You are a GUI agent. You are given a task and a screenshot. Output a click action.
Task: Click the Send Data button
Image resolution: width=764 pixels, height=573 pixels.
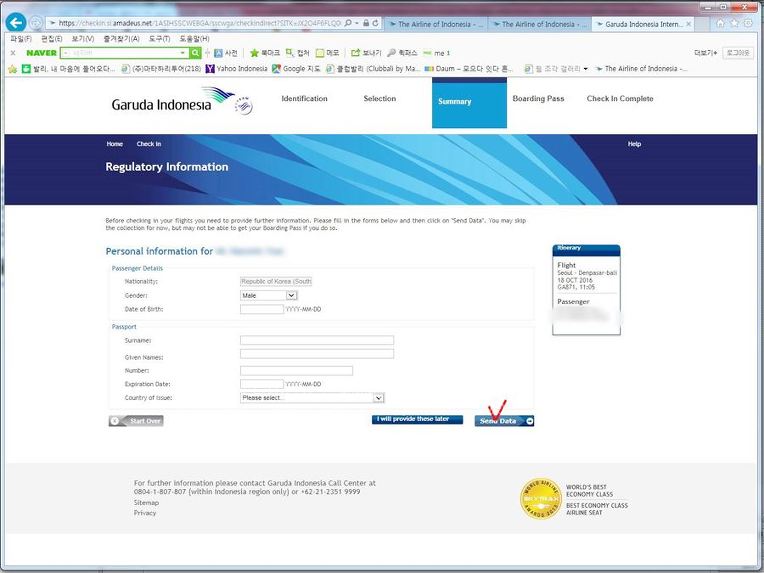tap(504, 421)
